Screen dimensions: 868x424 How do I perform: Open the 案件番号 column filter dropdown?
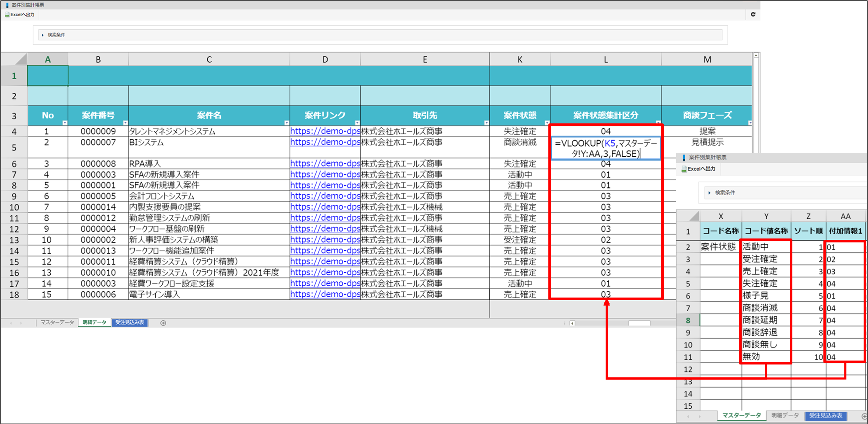125,123
